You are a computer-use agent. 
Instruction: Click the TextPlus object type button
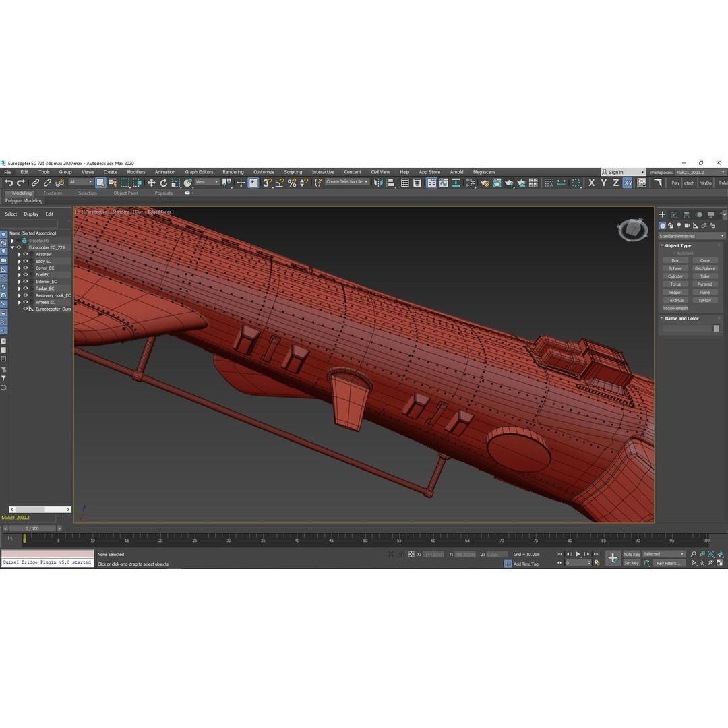pos(675,301)
